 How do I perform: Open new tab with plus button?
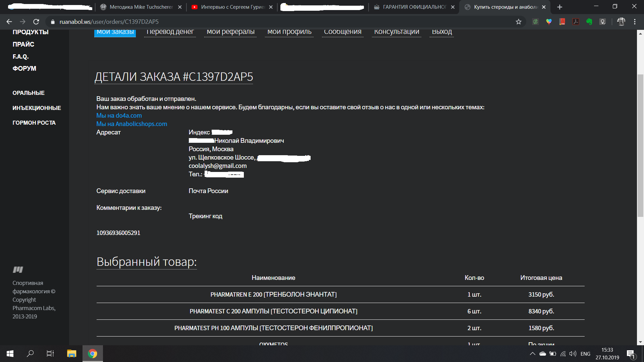(559, 7)
